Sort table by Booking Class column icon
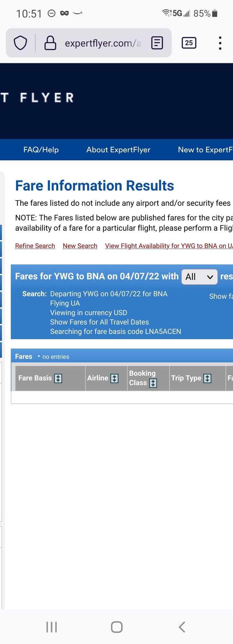 153,383
